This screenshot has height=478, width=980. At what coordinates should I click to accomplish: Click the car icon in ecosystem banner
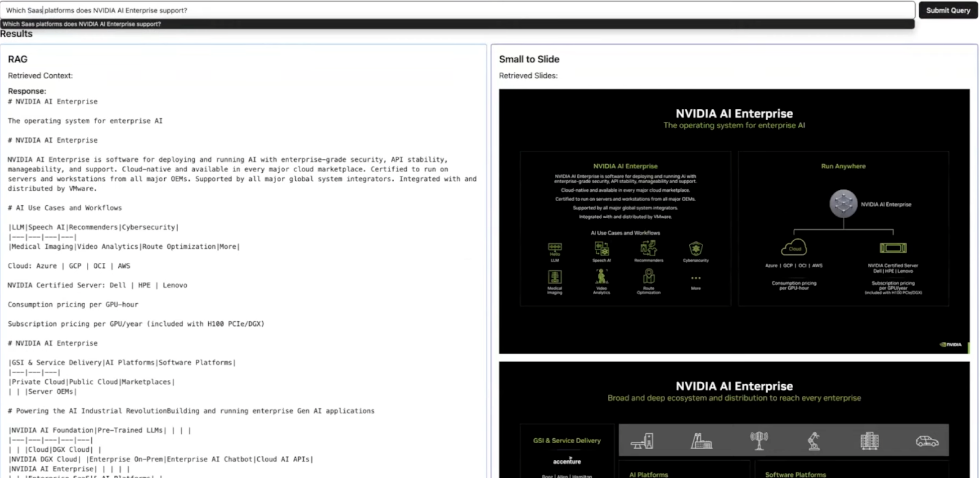click(x=927, y=441)
